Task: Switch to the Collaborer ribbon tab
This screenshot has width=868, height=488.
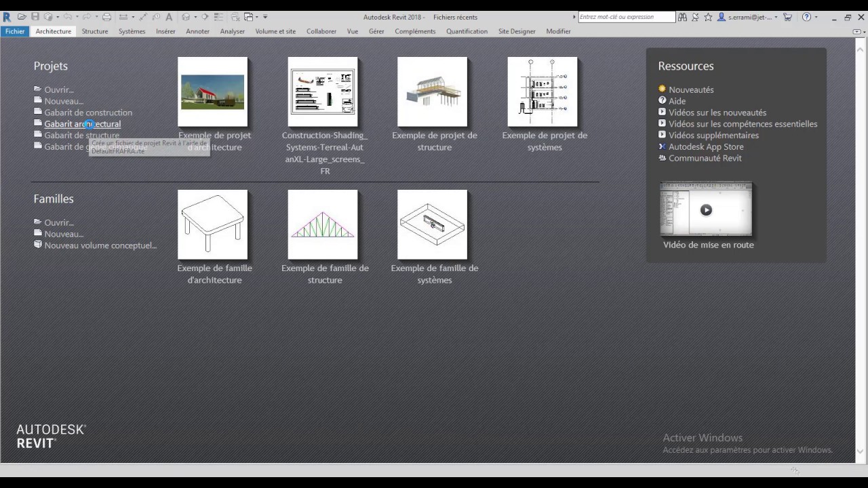Action: [321, 31]
